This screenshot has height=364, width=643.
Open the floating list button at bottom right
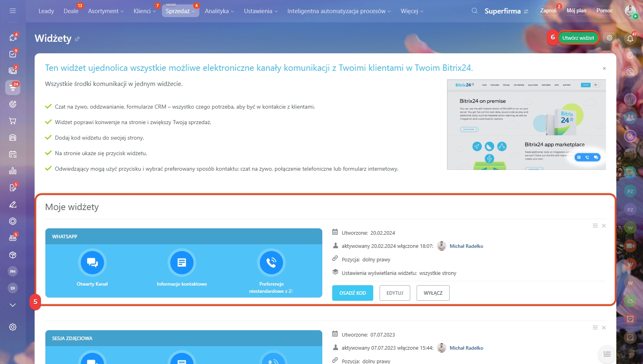click(x=607, y=354)
